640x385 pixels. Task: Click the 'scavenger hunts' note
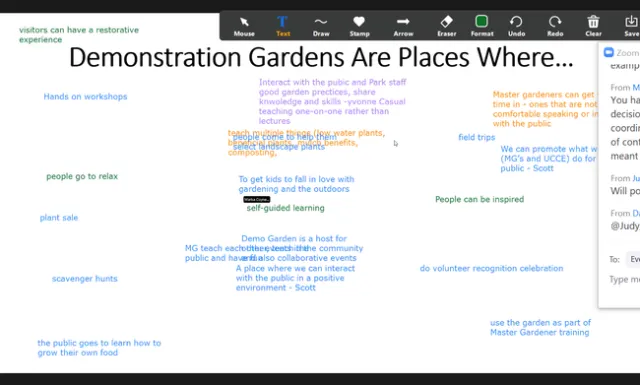click(84, 279)
